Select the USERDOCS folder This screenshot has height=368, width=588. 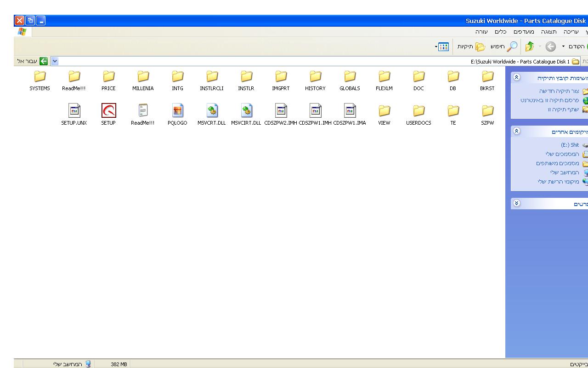coord(418,111)
